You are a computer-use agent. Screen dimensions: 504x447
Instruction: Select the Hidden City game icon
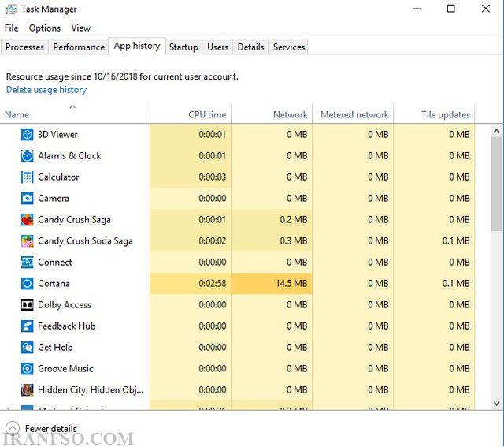(x=27, y=389)
